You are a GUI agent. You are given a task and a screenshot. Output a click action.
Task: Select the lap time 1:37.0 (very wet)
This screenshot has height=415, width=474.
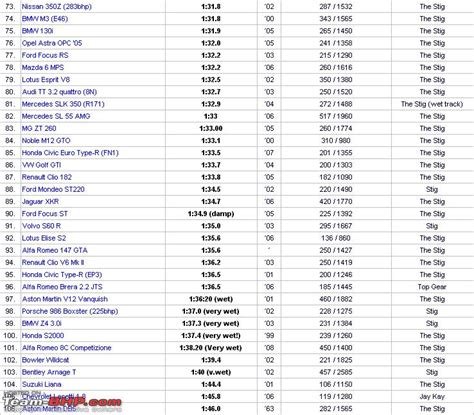coord(211,311)
